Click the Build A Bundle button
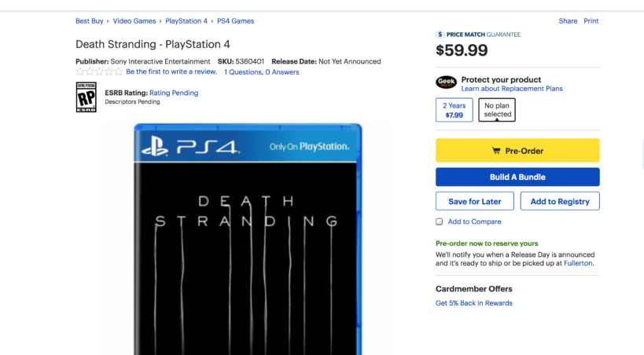Screen dimensions: 644x355 coord(517,177)
